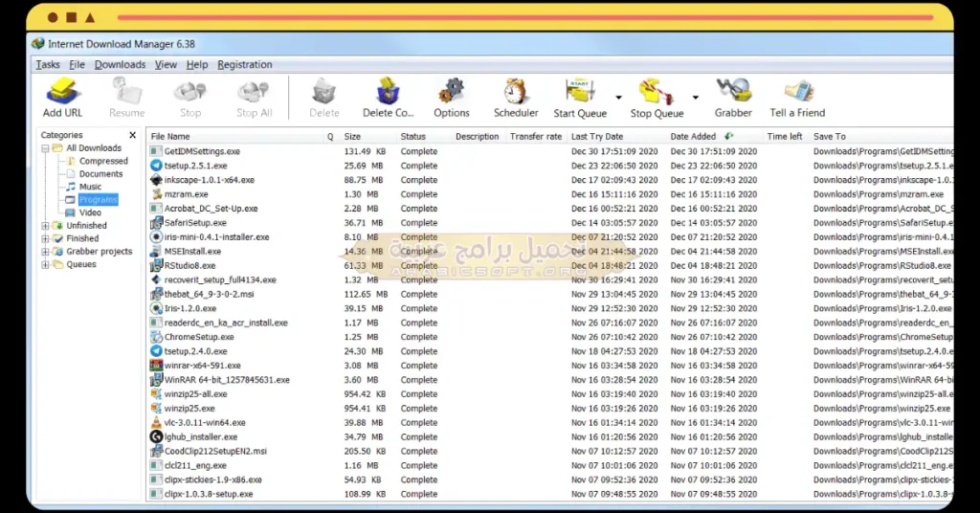Select the Music category
980x513 pixels.
click(90, 187)
